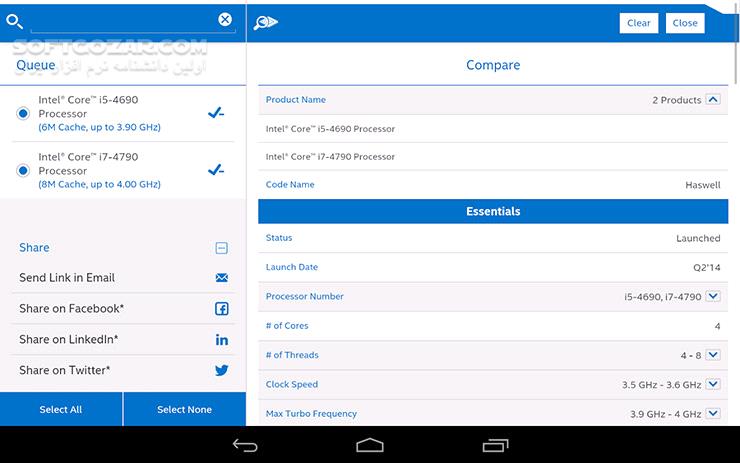
Task: Expand the Processor Number dropdown arrow
Action: [713, 296]
